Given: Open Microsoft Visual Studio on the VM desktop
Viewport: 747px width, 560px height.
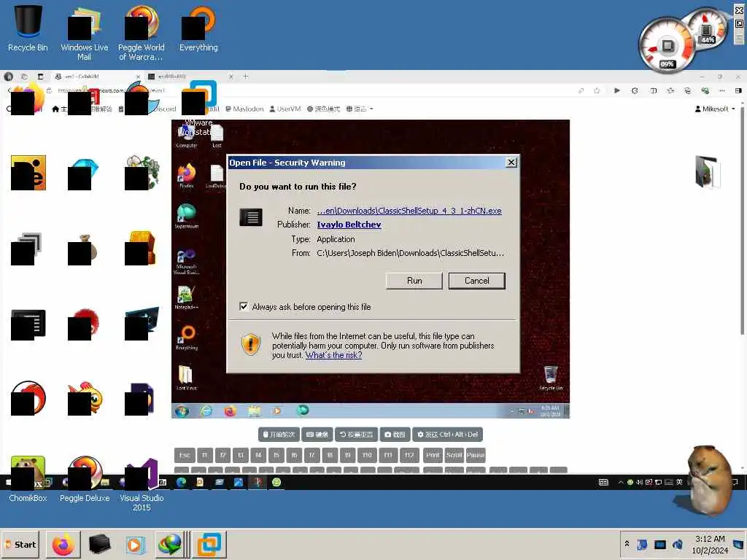Looking at the screenshot, I should point(186,262).
